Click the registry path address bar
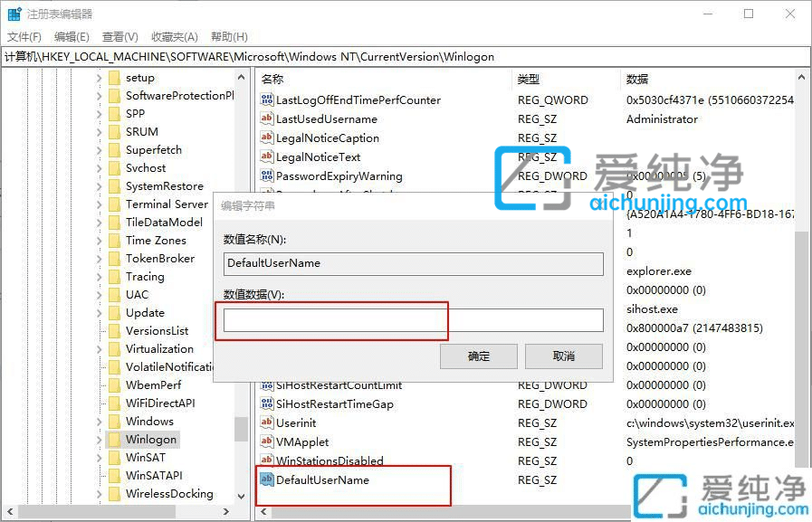Image resolution: width=812 pixels, height=522 pixels. 406,57
